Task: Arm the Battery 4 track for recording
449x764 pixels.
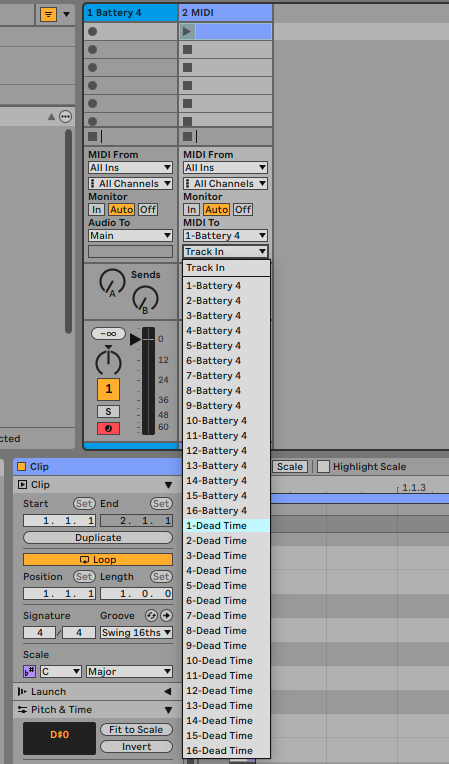Action: tap(109, 428)
